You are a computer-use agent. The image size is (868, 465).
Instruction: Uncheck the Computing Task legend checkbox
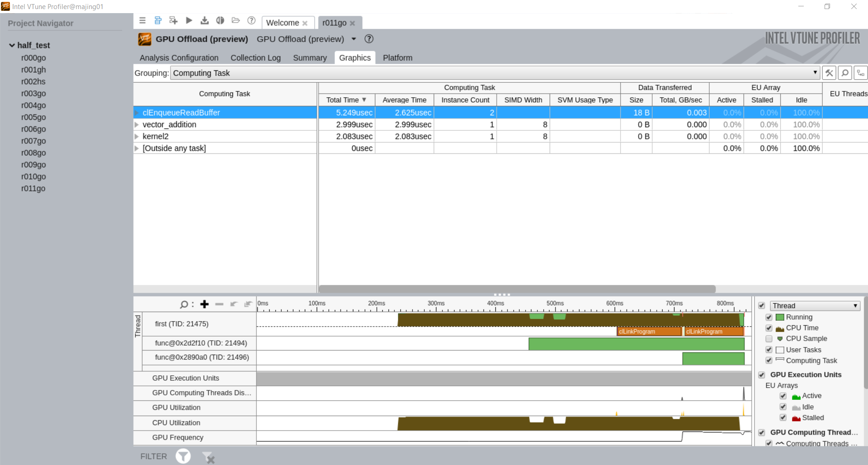point(769,361)
